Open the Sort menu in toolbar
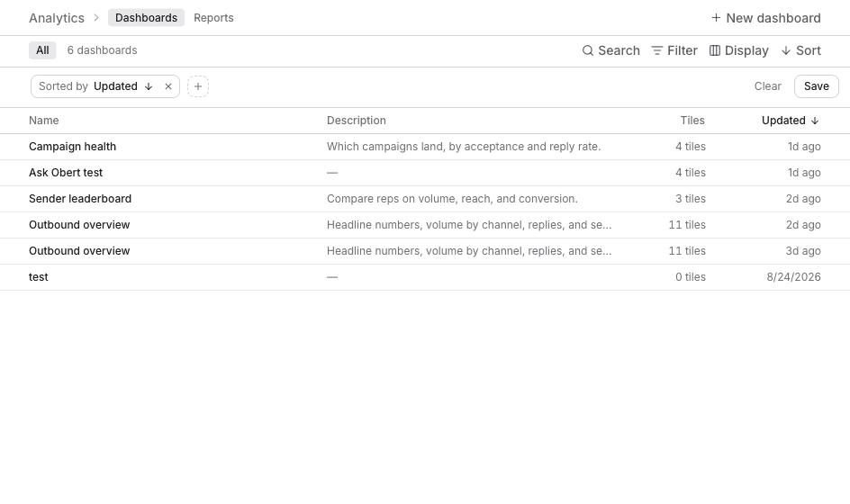 801,50
